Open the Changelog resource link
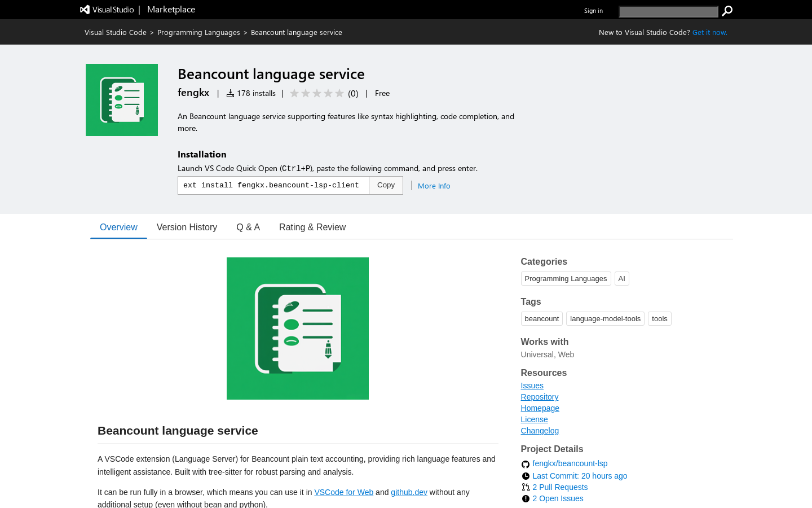The height and width of the screenshot is (508, 812). 540,431
